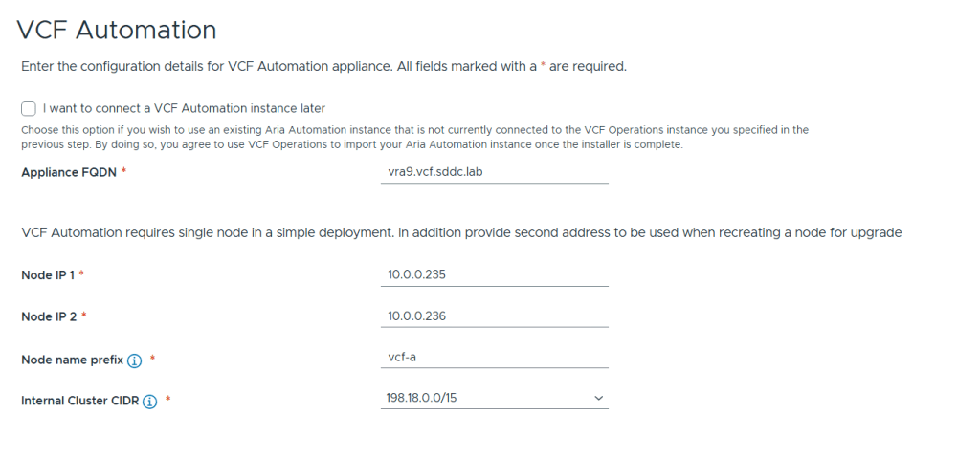980x458 pixels.
Task: Edit the Node name prefix field
Action: (x=494, y=357)
